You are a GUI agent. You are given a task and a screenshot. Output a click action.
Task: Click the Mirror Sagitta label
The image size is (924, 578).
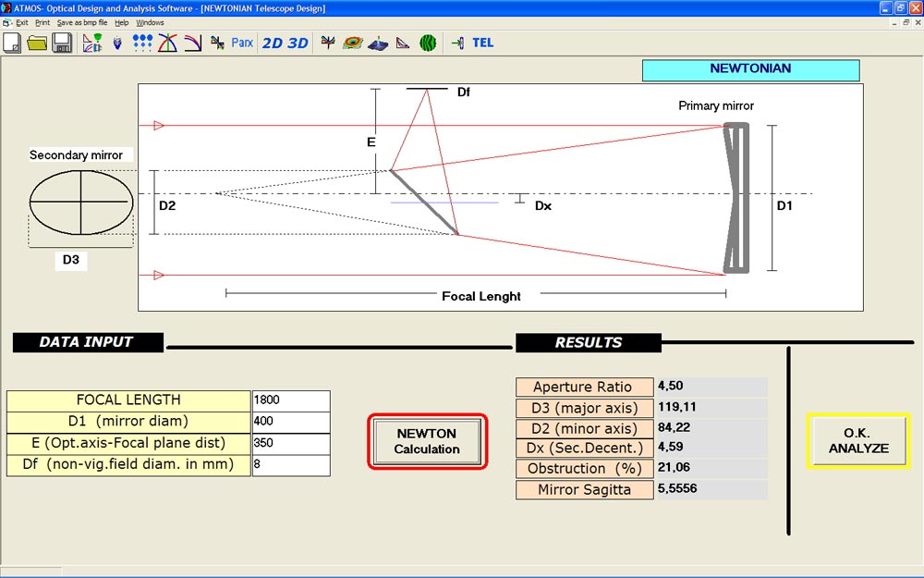pyautogui.click(x=585, y=490)
